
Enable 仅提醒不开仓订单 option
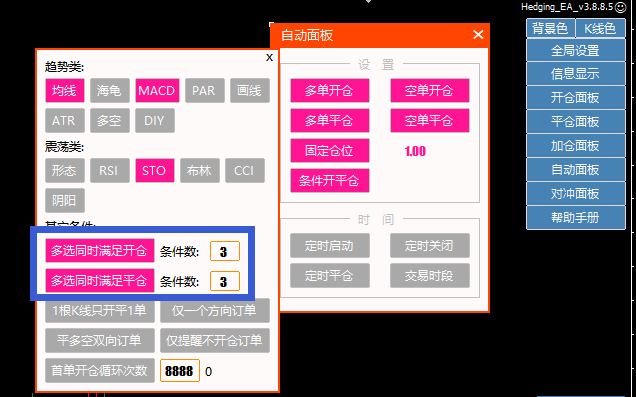(215, 341)
